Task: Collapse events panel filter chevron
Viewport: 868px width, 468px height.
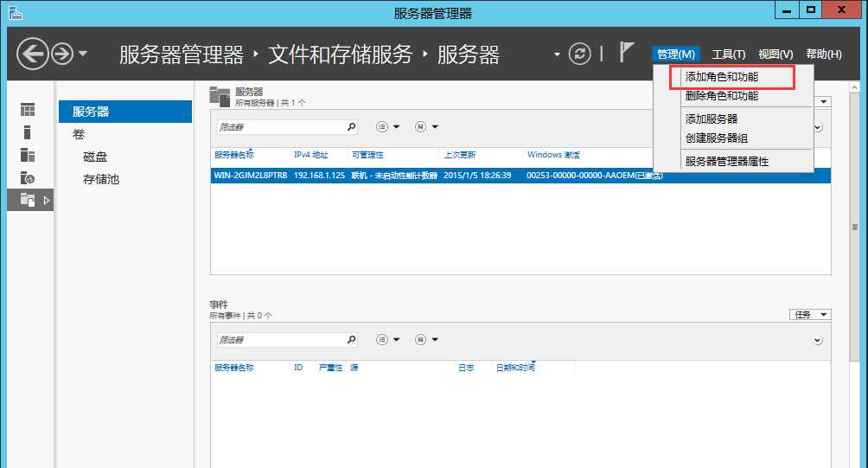Action: point(818,340)
